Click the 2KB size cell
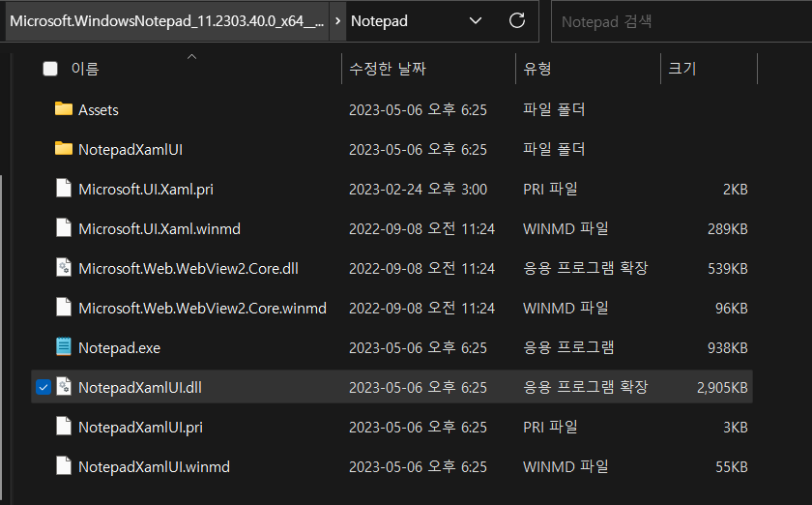This screenshot has height=505, width=812. tap(736, 190)
